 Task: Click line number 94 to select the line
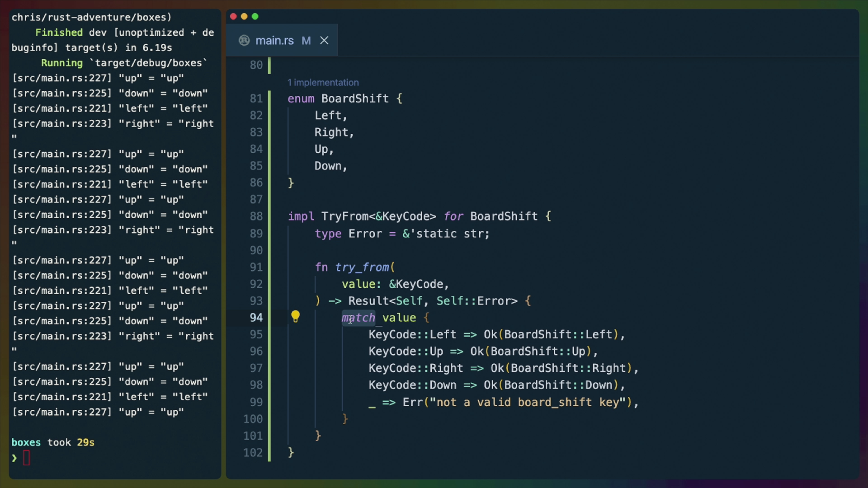click(256, 317)
